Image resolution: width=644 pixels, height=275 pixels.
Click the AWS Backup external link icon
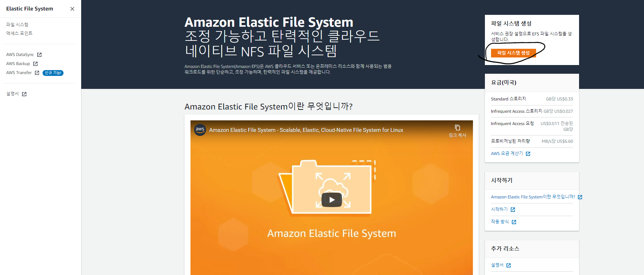click(x=35, y=64)
